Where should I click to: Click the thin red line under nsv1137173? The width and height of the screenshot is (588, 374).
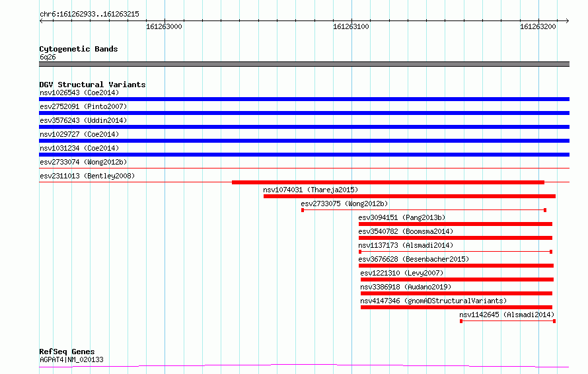coord(455,252)
